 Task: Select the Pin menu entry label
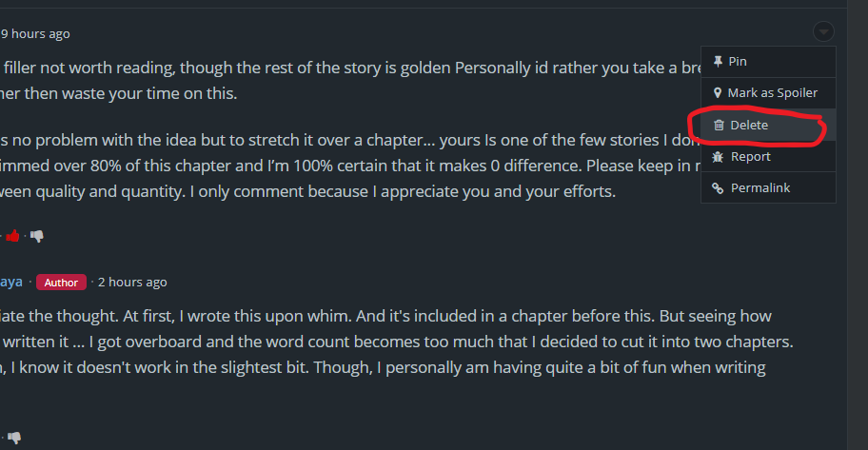click(x=738, y=62)
